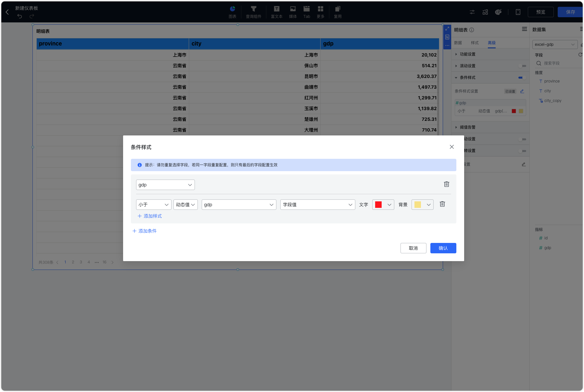
Task: Click the refresh fields icon beside 字段
Action: coord(580,55)
